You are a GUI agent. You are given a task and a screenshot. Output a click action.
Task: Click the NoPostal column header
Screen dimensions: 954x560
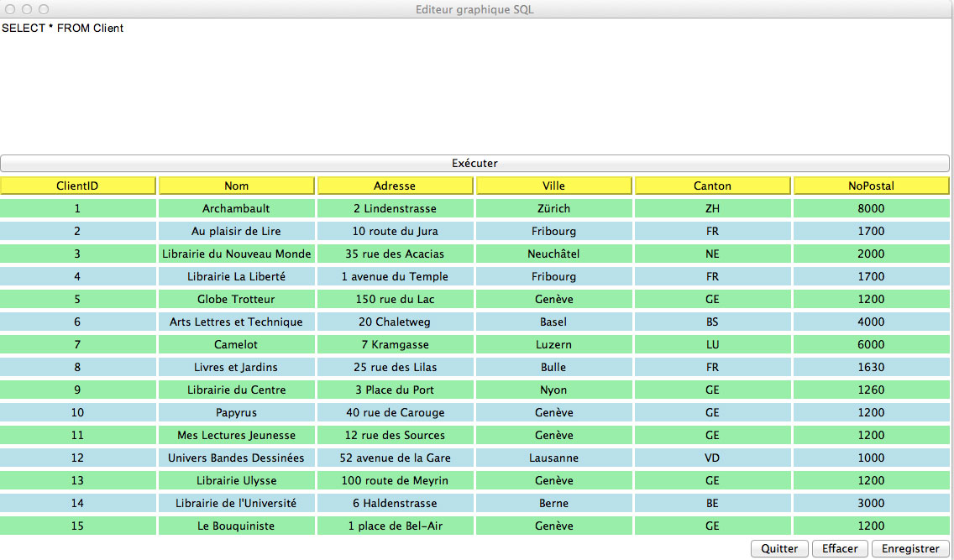871,186
